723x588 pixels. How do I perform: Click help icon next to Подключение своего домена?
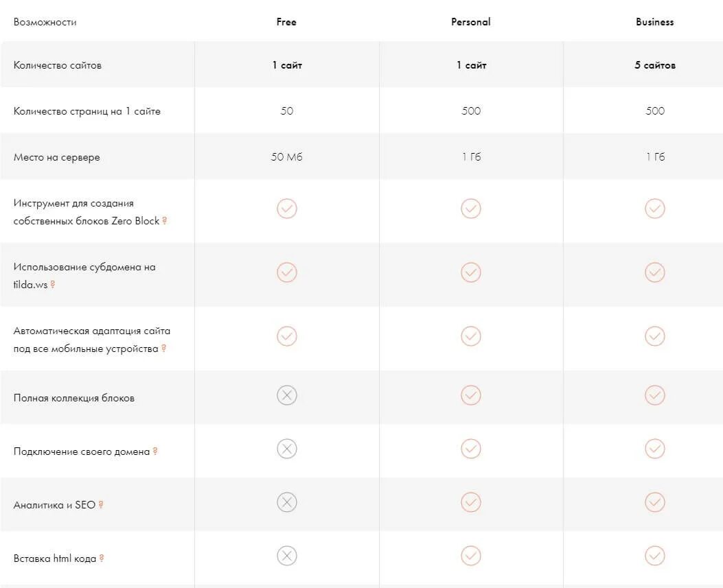pos(155,451)
